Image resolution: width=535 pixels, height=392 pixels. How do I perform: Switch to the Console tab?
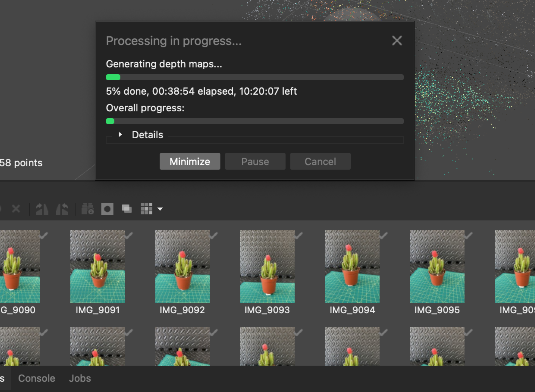point(37,378)
